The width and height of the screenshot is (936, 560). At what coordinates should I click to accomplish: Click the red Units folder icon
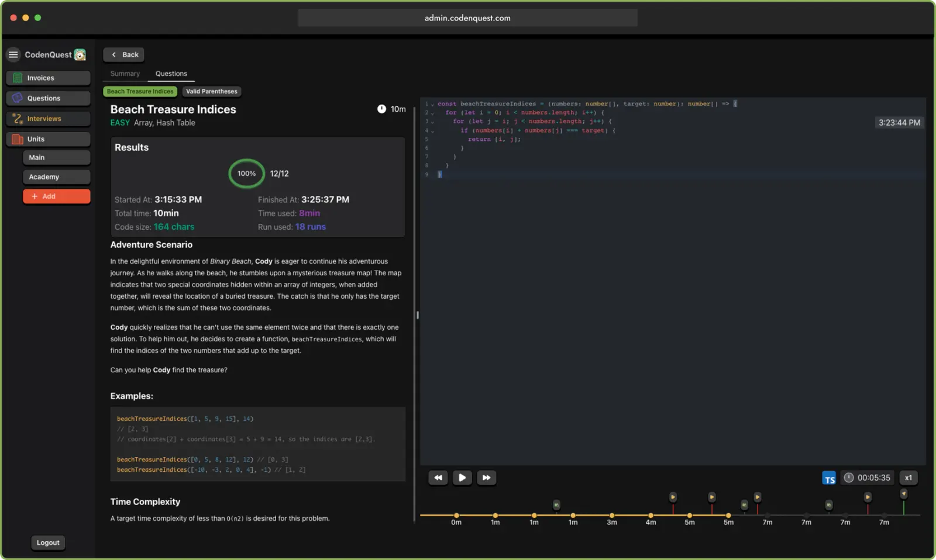[18, 139]
